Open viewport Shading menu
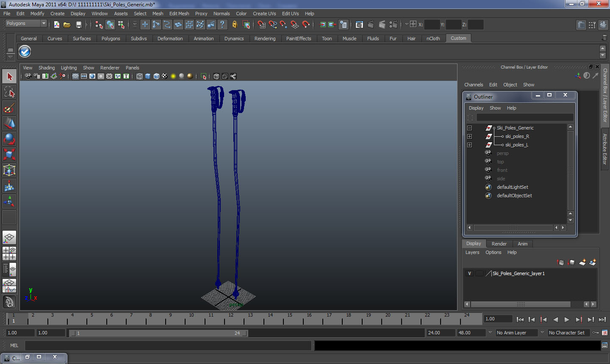 (x=47, y=68)
